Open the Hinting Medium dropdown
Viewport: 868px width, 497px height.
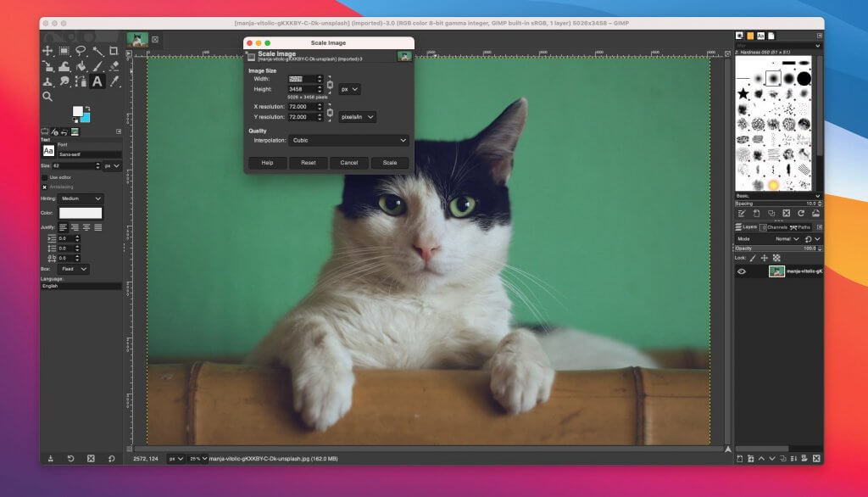point(81,198)
